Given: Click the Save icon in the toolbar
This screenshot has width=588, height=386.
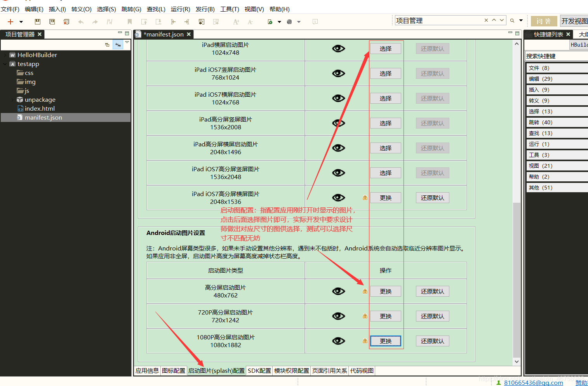Looking at the screenshot, I should tap(38, 22).
